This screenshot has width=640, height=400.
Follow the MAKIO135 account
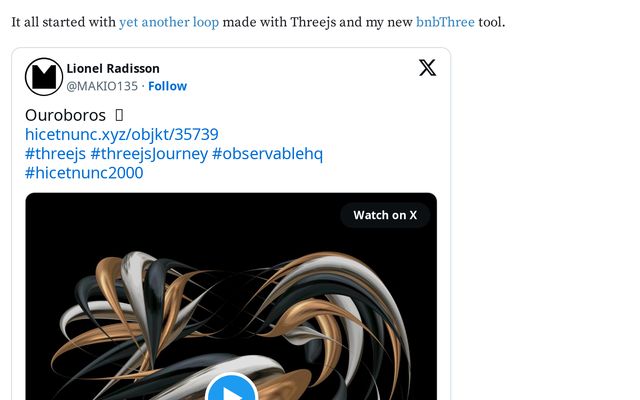click(167, 86)
